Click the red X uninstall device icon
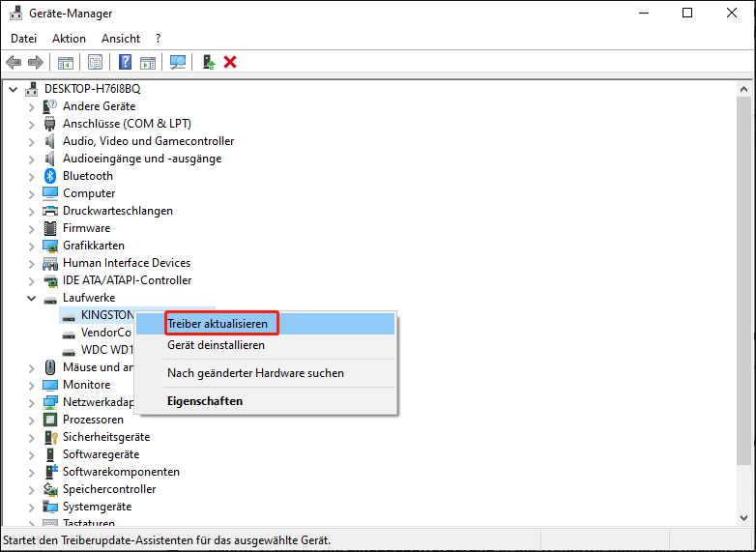The width and height of the screenshot is (756, 552). click(x=230, y=62)
